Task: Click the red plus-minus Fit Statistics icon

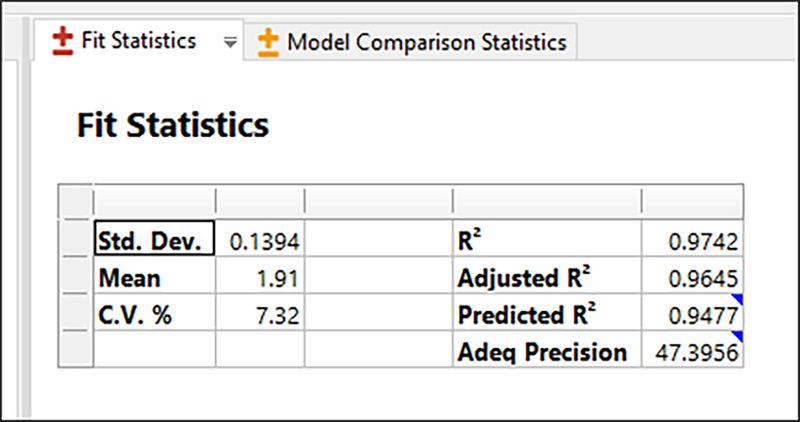Action: coord(62,42)
